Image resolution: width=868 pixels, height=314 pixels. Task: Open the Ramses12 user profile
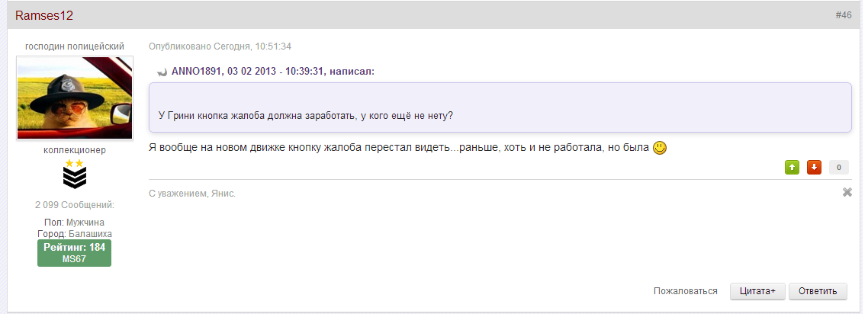pos(44,15)
